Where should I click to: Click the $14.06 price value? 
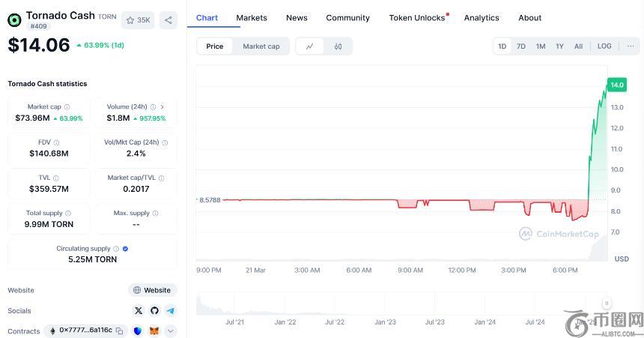[x=39, y=45]
